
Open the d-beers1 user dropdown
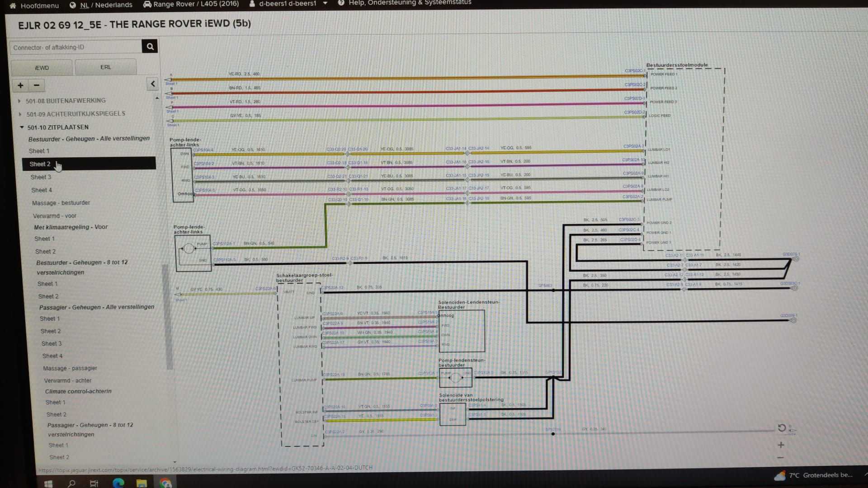pos(325,4)
